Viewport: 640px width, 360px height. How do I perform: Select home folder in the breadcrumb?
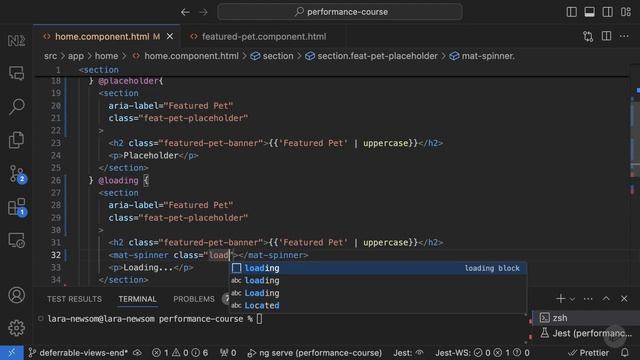click(x=107, y=56)
